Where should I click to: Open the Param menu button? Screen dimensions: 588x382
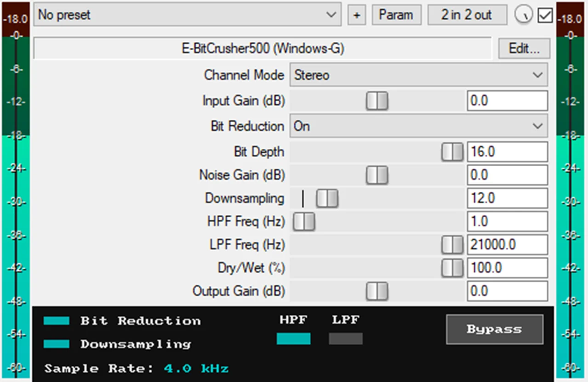(396, 15)
